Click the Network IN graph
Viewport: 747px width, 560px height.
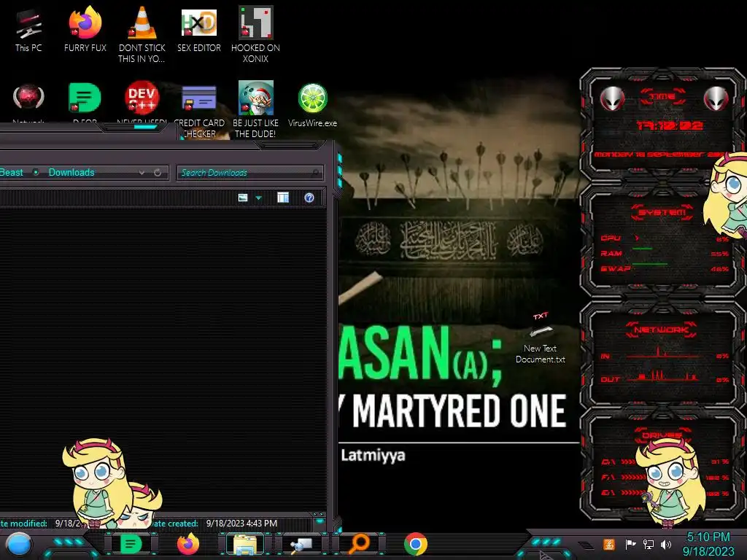pyautogui.click(x=665, y=355)
